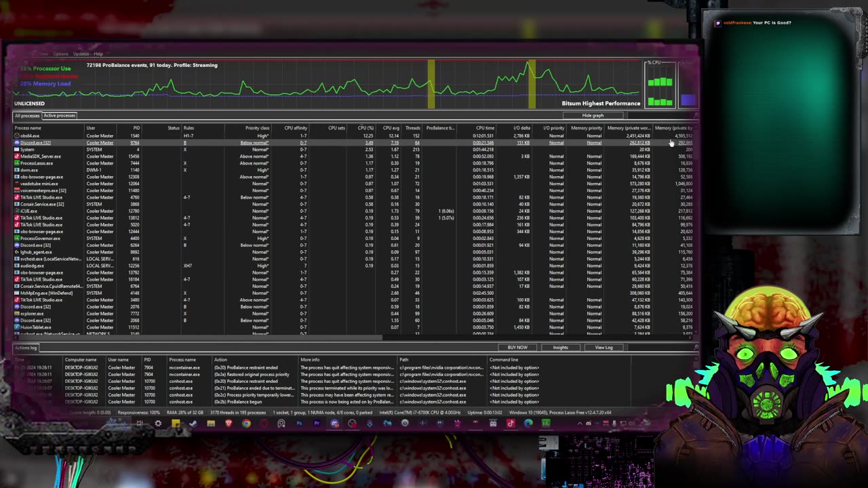Open the Updates menu
The width and height of the screenshot is (868, 488).
tap(81, 54)
